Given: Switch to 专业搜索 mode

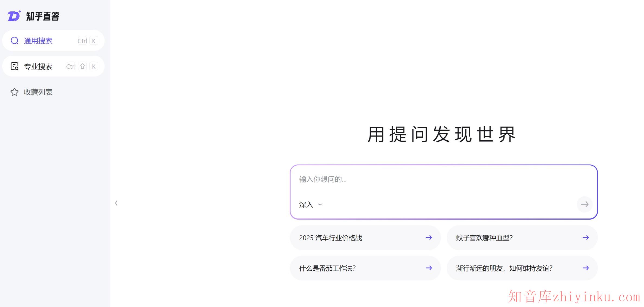Looking at the screenshot, I should tap(38, 66).
